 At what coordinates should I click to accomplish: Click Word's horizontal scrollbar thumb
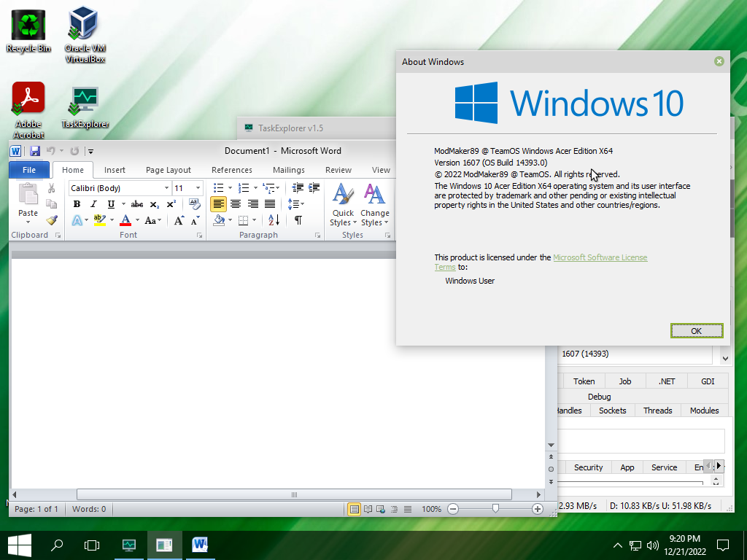[294, 494]
